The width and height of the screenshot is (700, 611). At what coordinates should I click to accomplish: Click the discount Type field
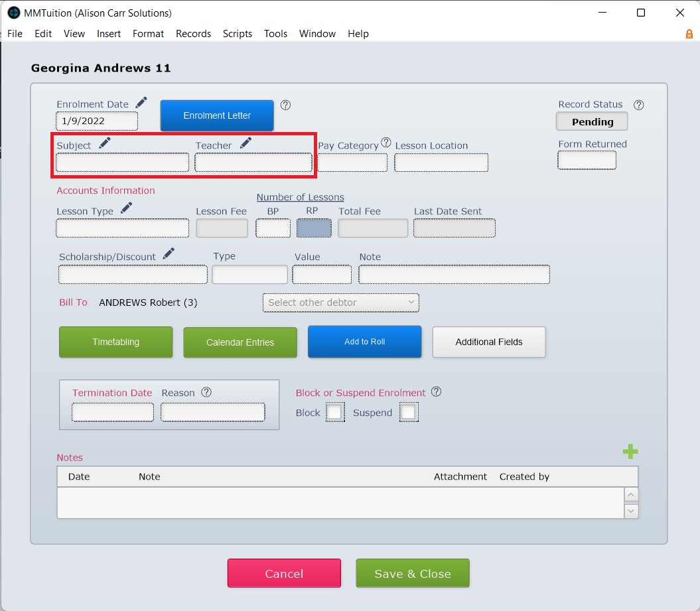click(249, 275)
